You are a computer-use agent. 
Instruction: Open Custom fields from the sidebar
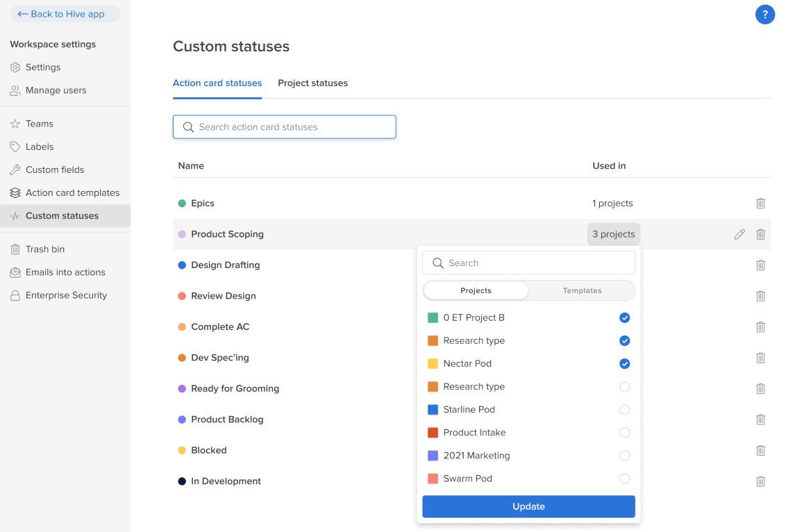(x=55, y=169)
